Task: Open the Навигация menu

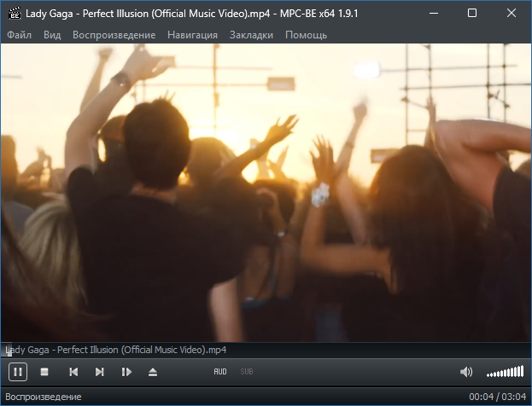Action: 192,35
